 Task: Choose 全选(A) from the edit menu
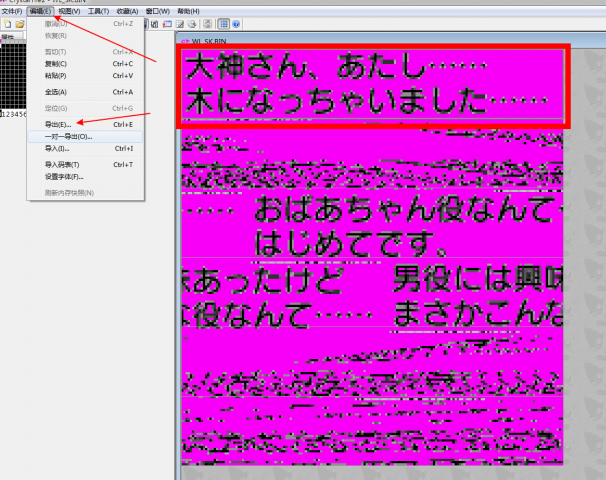[x=85, y=92]
